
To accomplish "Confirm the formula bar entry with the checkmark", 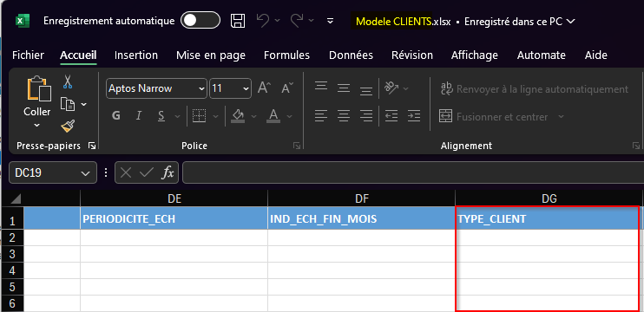I will [146, 173].
